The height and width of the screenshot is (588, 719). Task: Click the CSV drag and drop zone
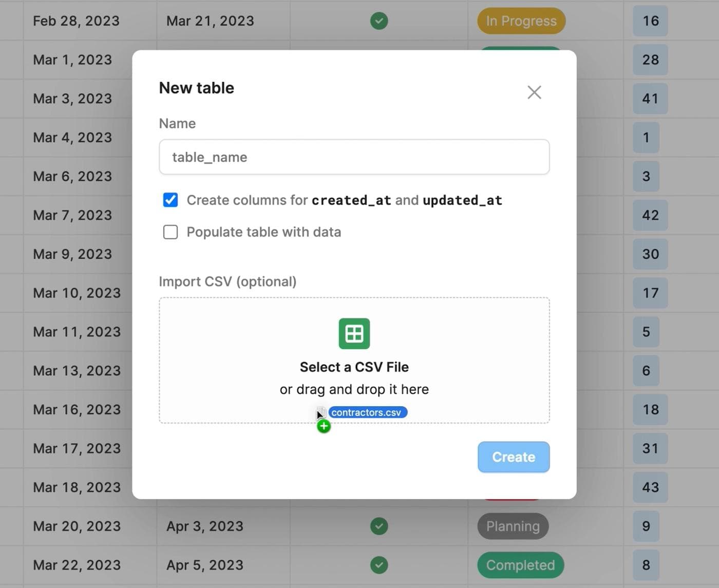tap(354, 359)
